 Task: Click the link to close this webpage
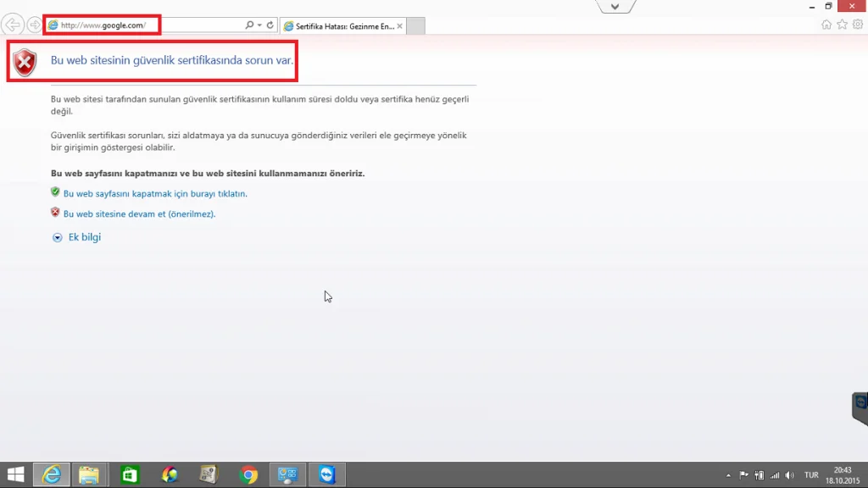click(155, 194)
